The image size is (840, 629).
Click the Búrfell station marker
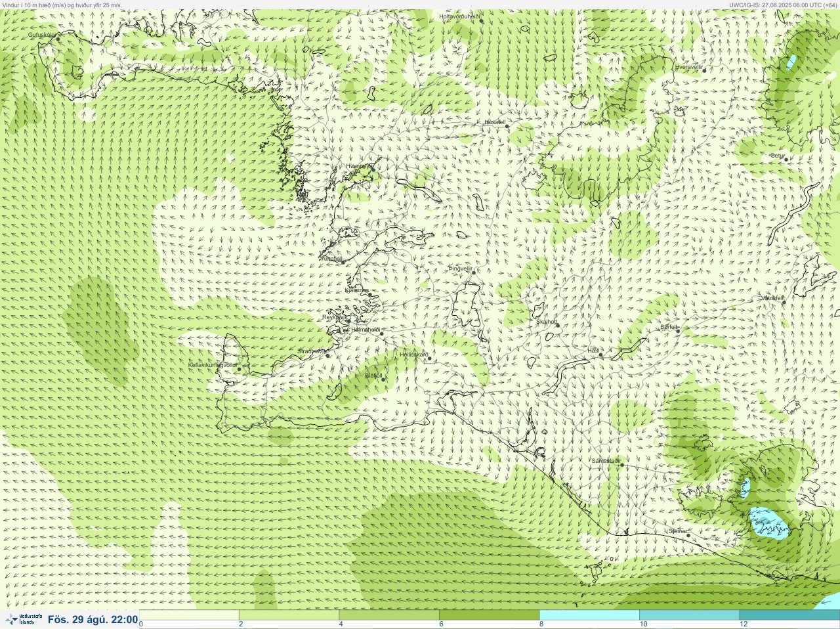[679, 330]
